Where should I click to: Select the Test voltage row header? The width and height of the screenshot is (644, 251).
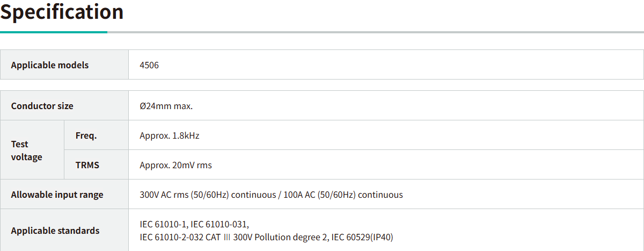(x=26, y=150)
